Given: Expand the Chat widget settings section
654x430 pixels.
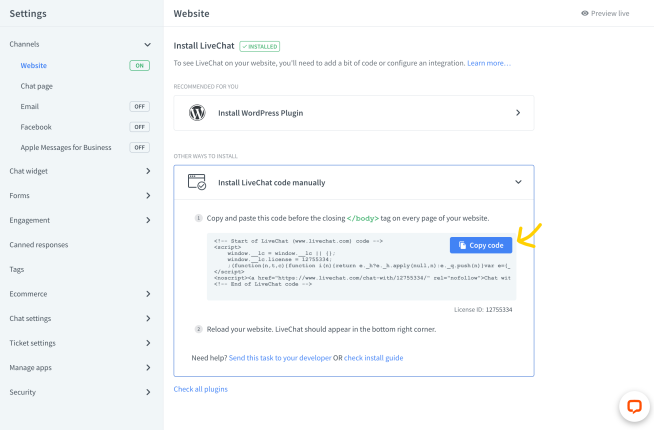Looking at the screenshot, I should point(80,171).
